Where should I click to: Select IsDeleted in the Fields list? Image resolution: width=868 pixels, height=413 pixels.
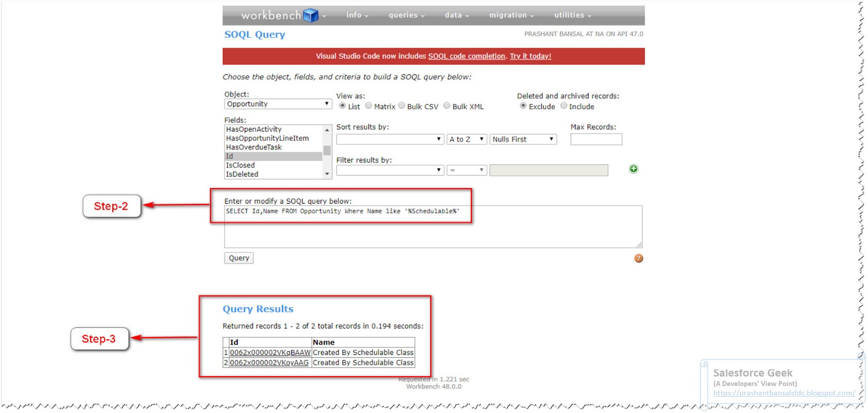point(273,174)
